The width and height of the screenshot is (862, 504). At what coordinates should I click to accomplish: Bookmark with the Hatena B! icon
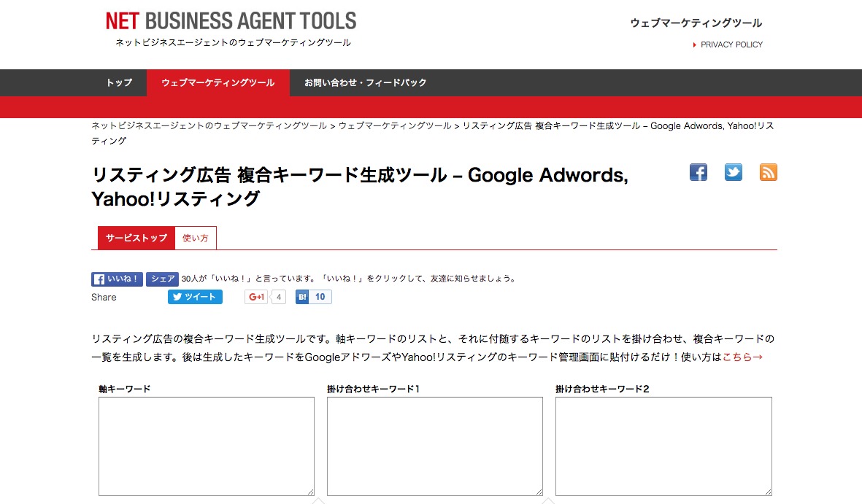tap(304, 297)
